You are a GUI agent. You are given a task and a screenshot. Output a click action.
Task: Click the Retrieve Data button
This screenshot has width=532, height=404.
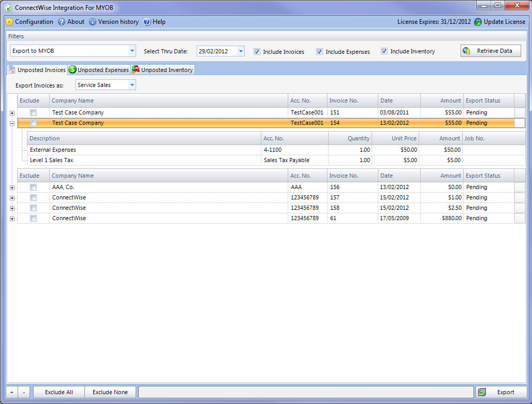tap(491, 51)
